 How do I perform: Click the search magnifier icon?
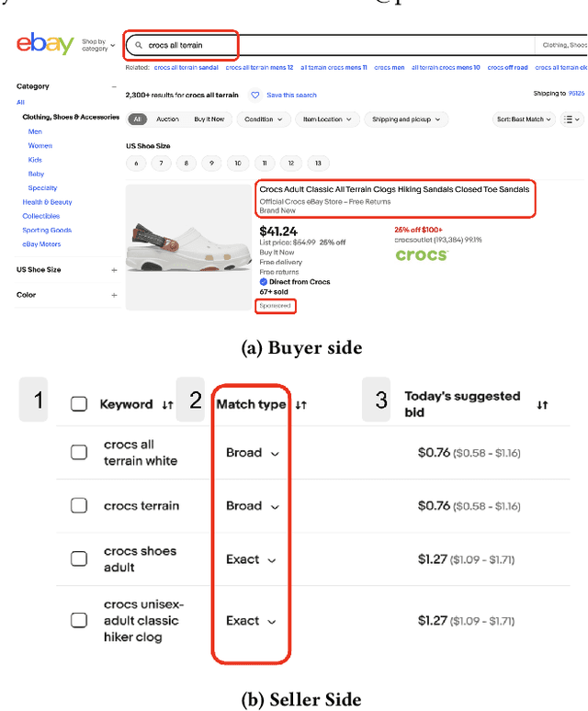click(x=139, y=45)
